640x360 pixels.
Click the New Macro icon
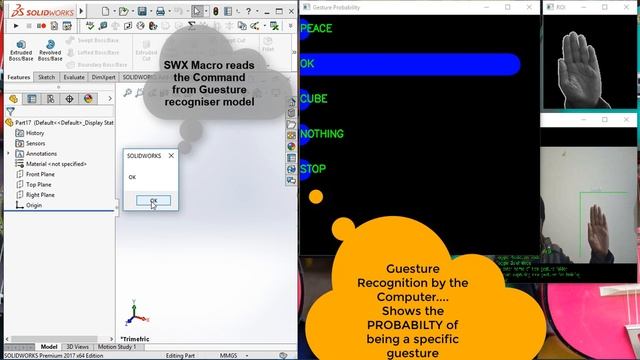54,26
